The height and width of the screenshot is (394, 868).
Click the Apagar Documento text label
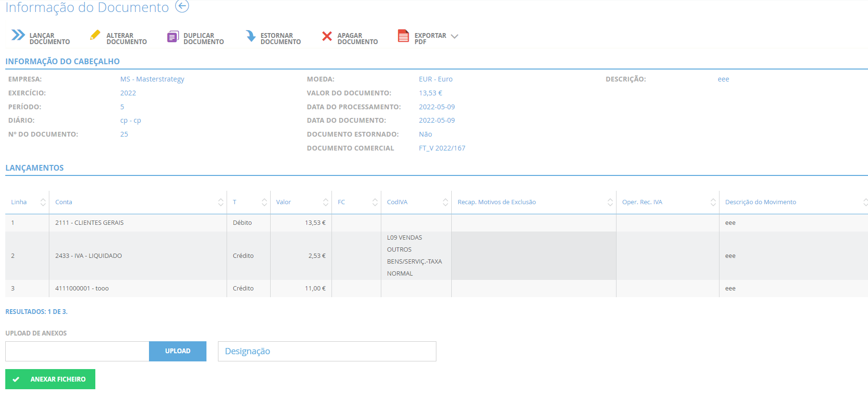coord(358,39)
